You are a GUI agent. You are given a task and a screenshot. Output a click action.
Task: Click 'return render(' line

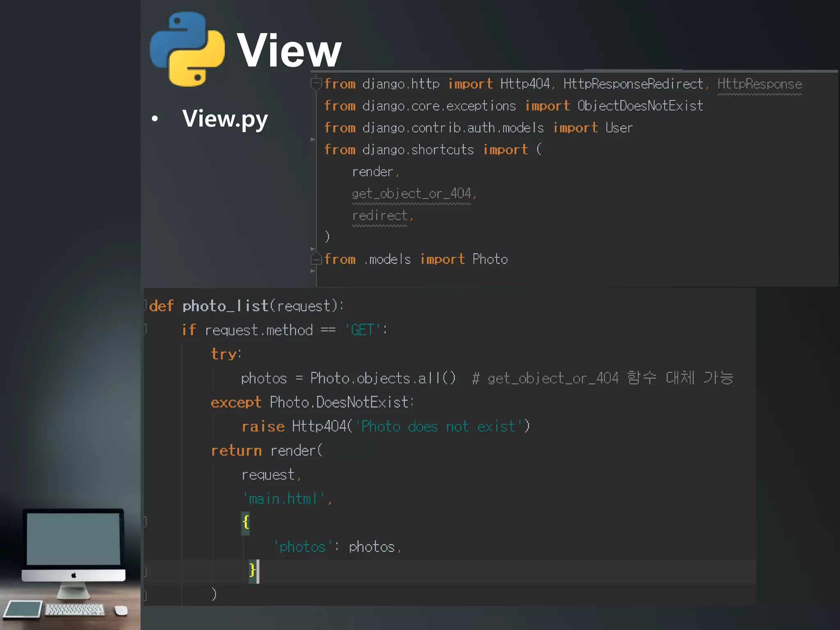[267, 450]
